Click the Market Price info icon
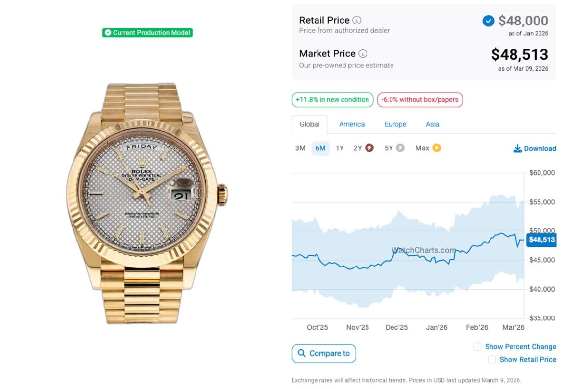Viewport: 588px width, 389px height. tap(363, 54)
